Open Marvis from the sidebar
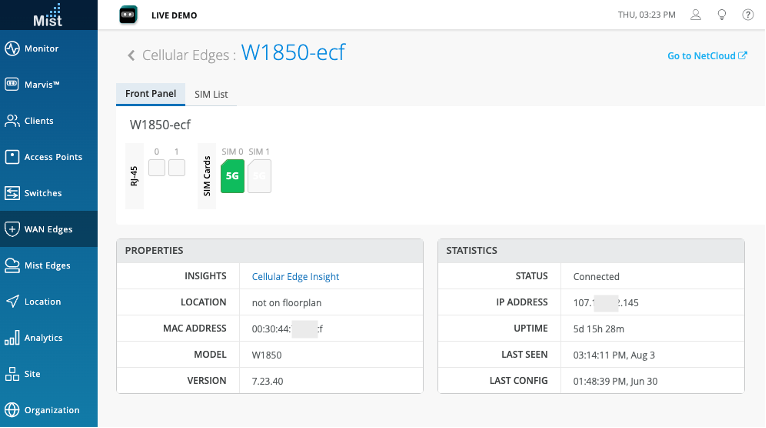 tap(12, 85)
